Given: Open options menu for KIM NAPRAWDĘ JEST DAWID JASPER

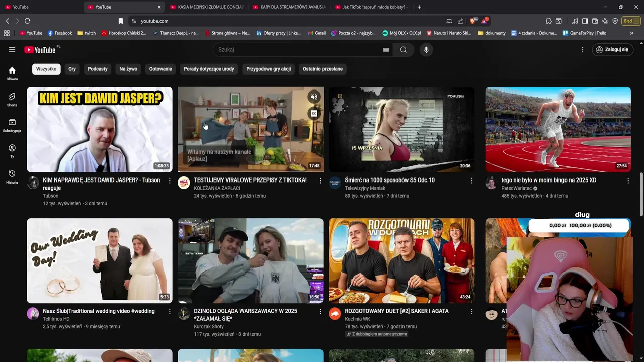Looking at the screenshot, I should [x=169, y=180].
